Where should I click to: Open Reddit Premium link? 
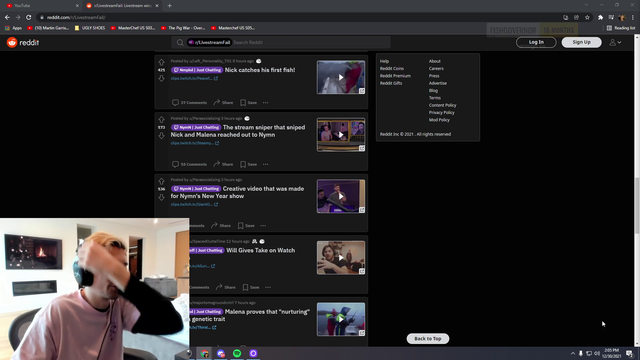point(395,76)
